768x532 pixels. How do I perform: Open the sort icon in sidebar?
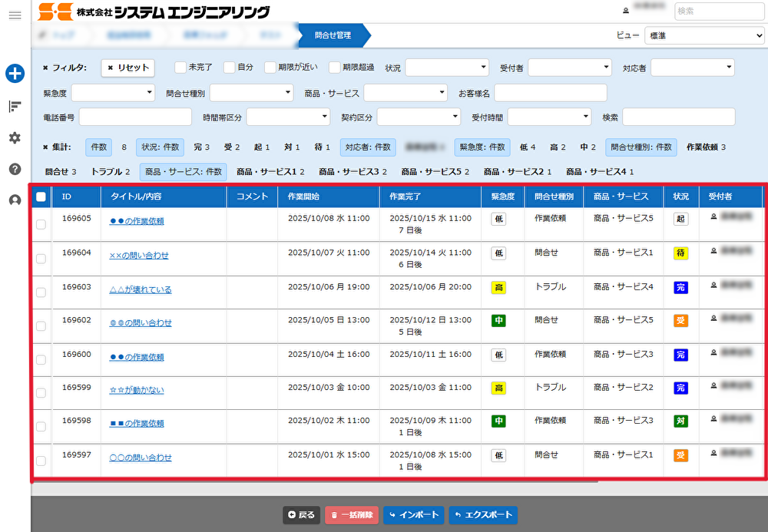15,107
